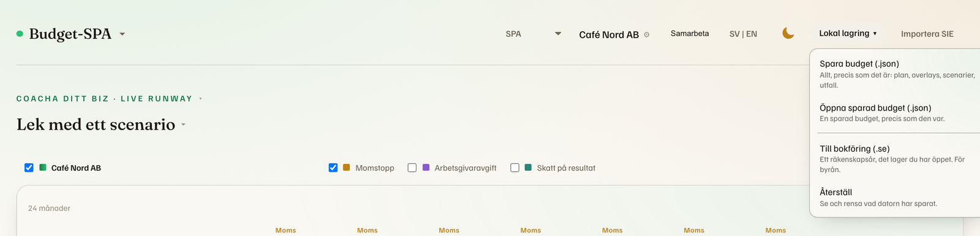Click the teal Skatt på resultat swatch

tap(528, 167)
